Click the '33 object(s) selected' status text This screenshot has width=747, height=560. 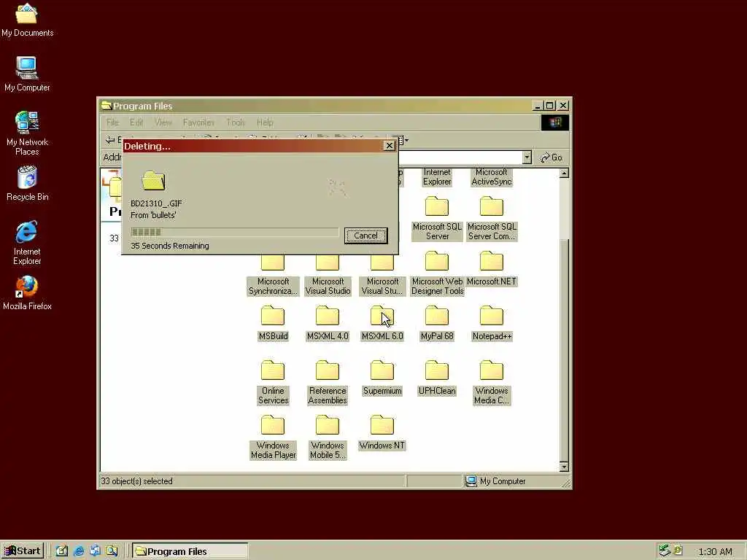click(x=136, y=481)
